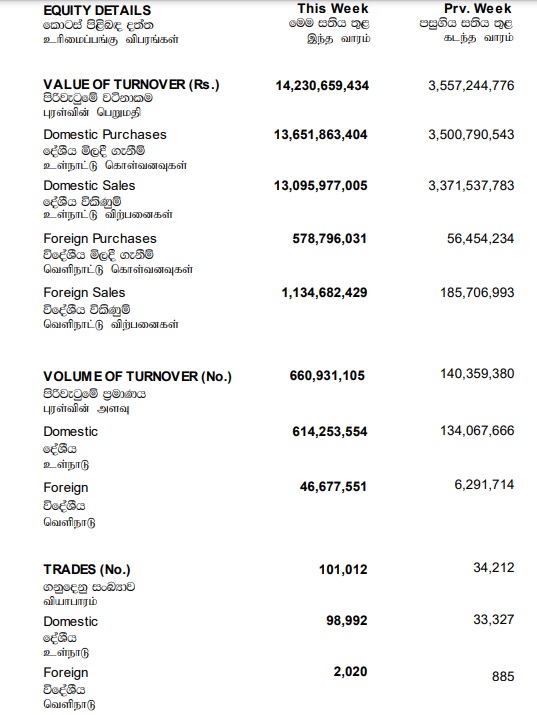Image resolution: width=537 pixels, height=715 pixels.
Task: Click the total trades value 101,012
Action: [x=343, y=570]
